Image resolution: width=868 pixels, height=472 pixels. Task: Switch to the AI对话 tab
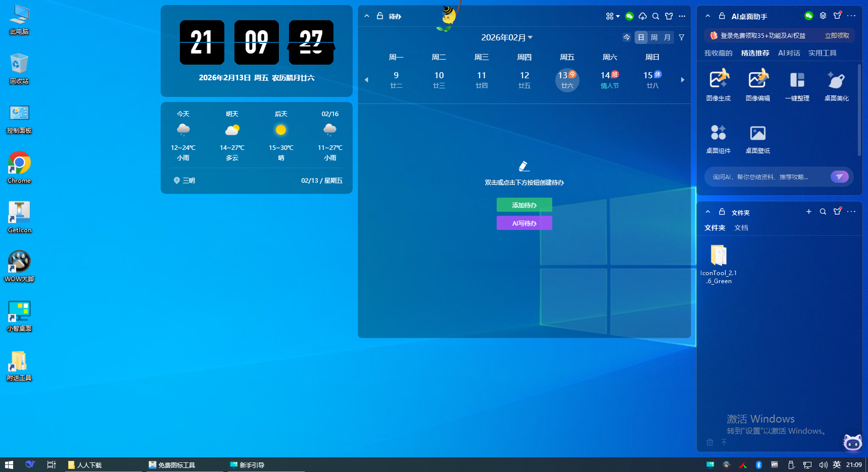tap(789, 53)
